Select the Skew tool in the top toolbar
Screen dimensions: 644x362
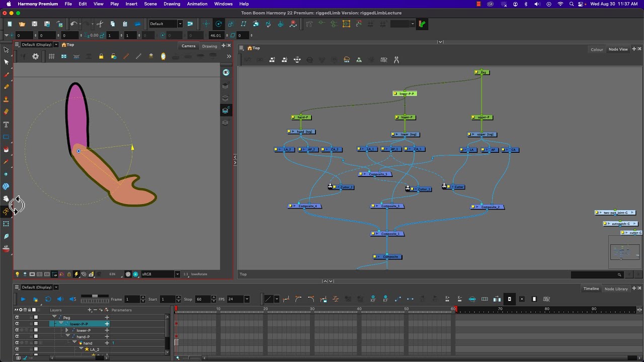point(244,24)
